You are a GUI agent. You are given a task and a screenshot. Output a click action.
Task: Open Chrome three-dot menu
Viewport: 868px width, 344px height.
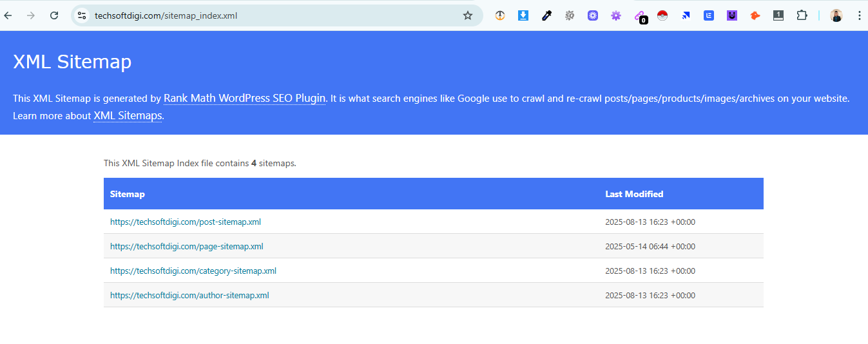(859, 15)
